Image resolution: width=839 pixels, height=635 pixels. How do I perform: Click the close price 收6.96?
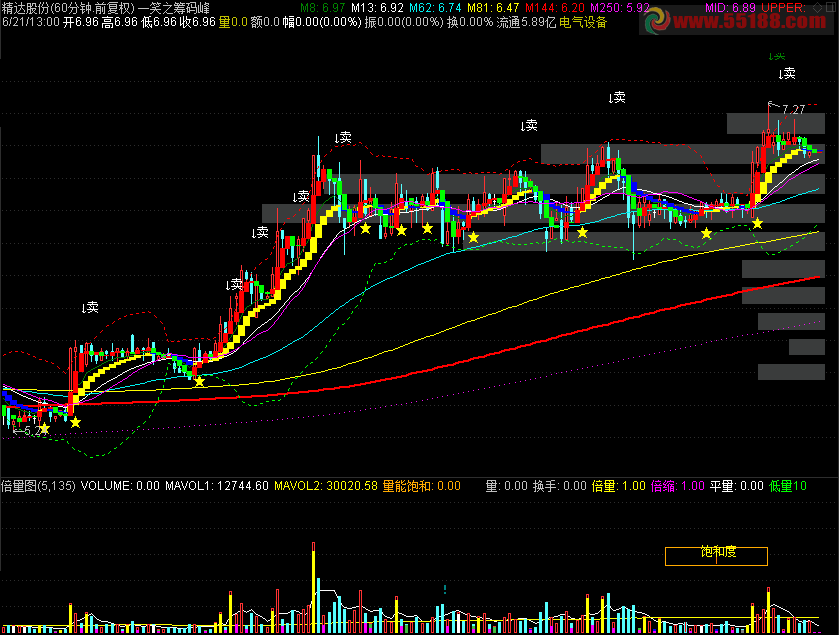click(197, 22)
